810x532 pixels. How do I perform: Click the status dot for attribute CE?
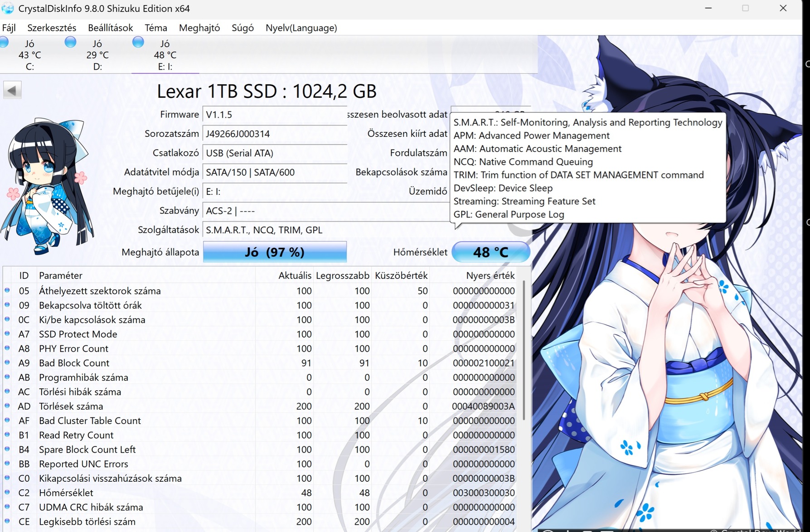point(7,521)
